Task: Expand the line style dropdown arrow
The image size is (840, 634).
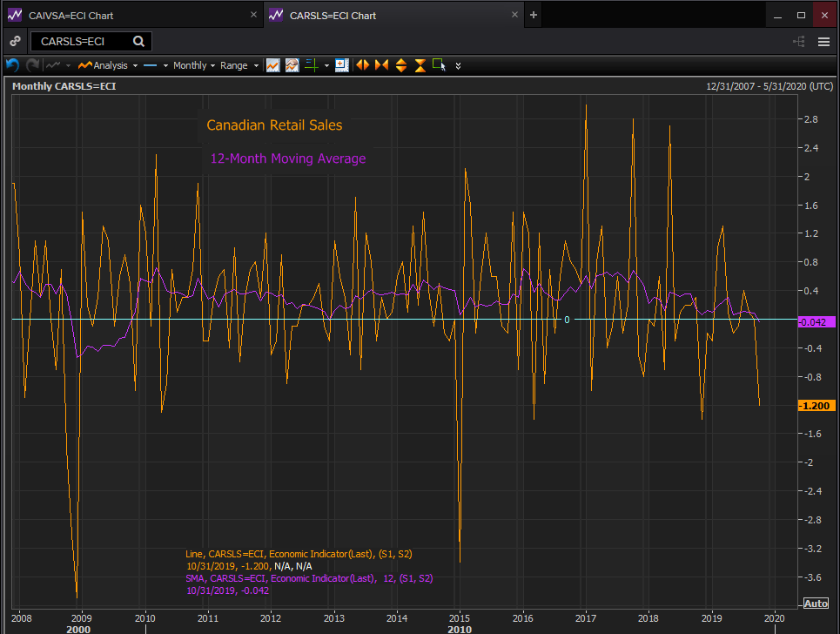Action: tap(165, 66)
